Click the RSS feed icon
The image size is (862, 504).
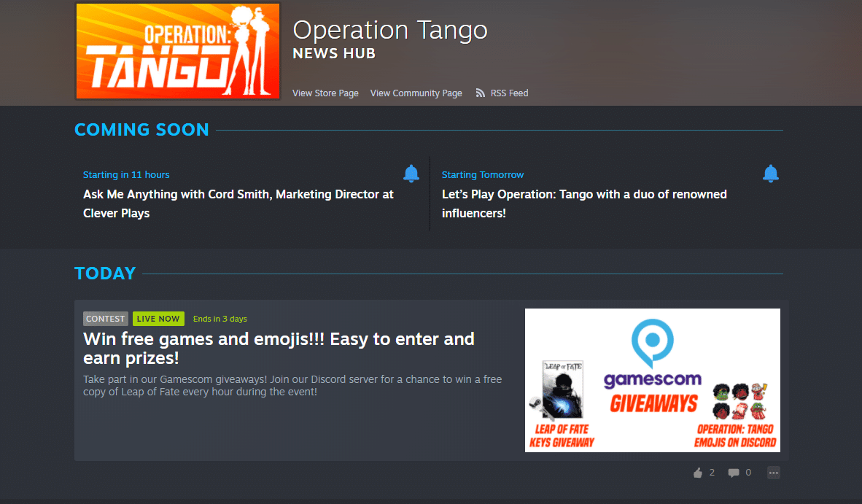[x=481, y=93]
